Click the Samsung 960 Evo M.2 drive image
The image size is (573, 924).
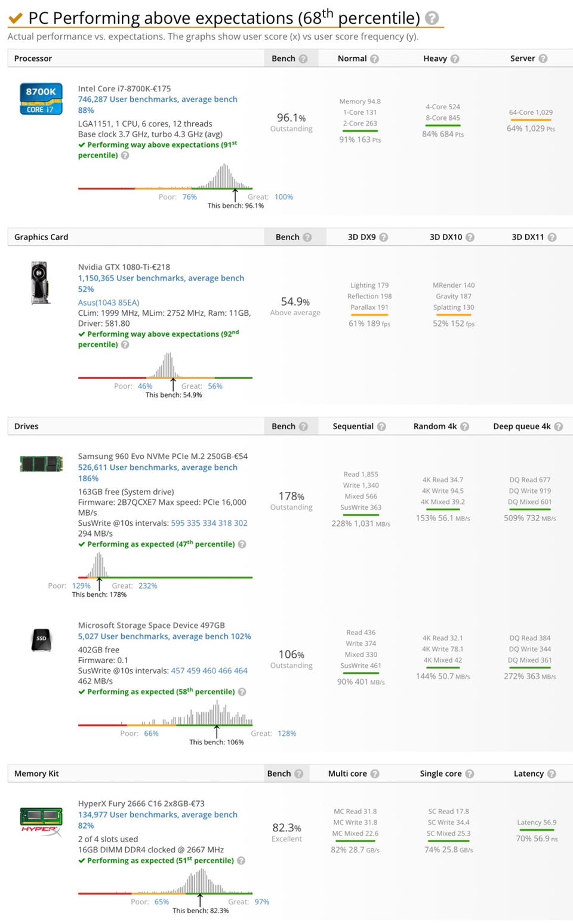coord(41,464)
